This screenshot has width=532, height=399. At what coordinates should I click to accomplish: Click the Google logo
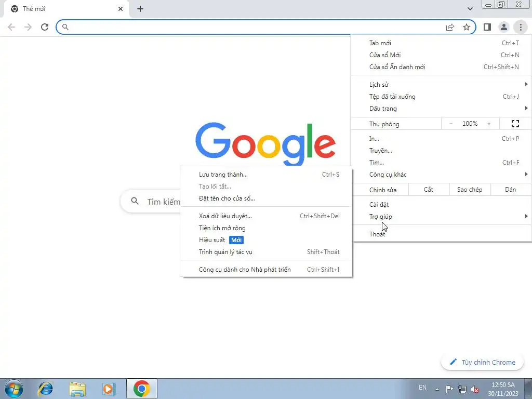[x=265, y=143]
